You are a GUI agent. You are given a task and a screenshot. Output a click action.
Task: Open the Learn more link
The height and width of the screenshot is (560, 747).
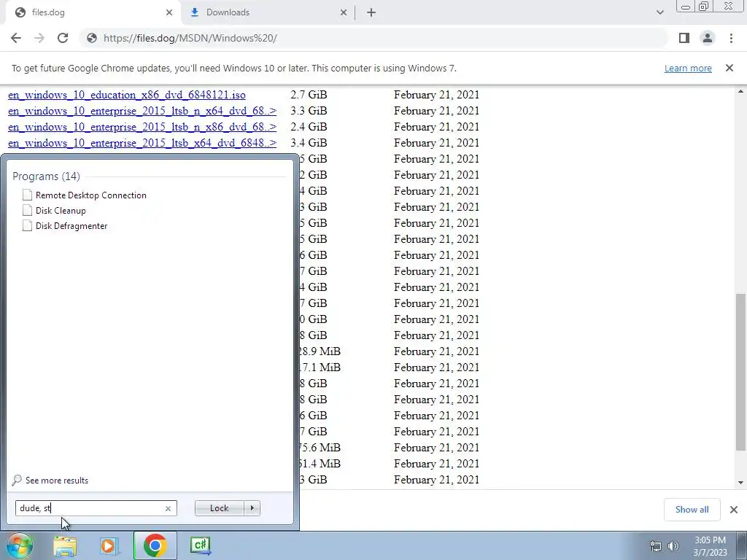pyautogui.click(x=688, y=68)
